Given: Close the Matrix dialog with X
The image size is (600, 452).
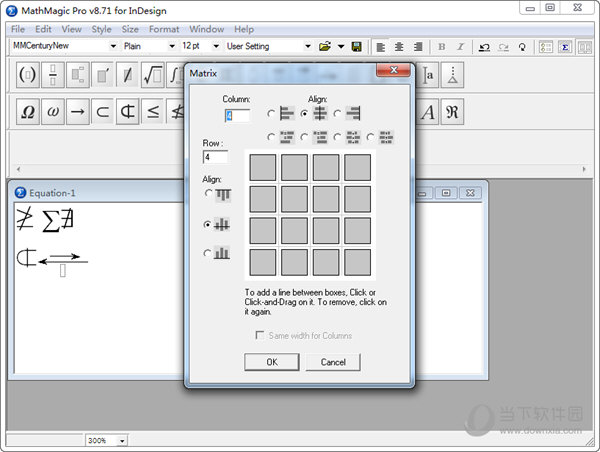Looking at the screenshot, I should click(x=393, y=70).
